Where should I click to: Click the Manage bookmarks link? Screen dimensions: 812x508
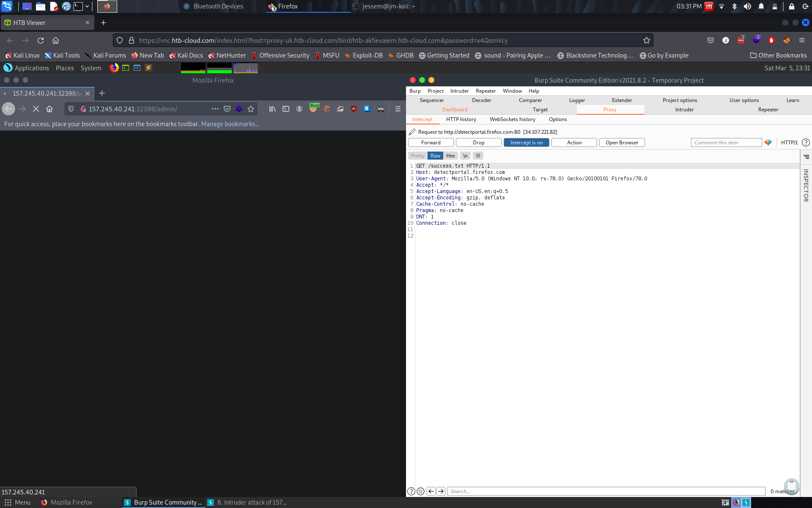230,124
